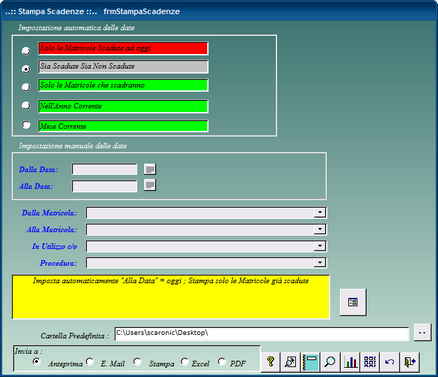Open the bar chart icon
This screenshot has width=438, height=377.
point(350,362)
